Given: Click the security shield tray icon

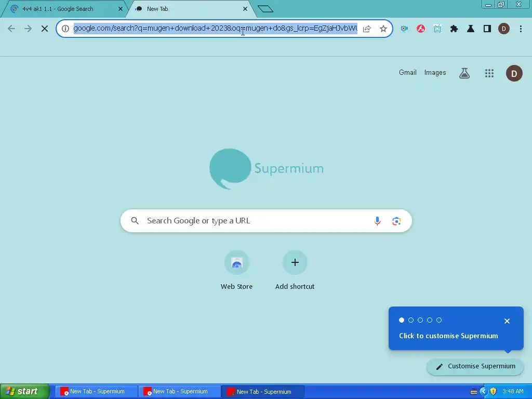Looking at the screenshot, I should click(494, 392).
